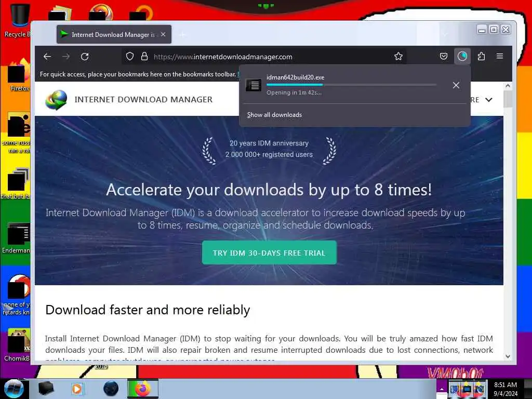This screenshot has height=399, width=532.
Task: Click 'Opening in 1m 42s...' status text
Action: 294,92
